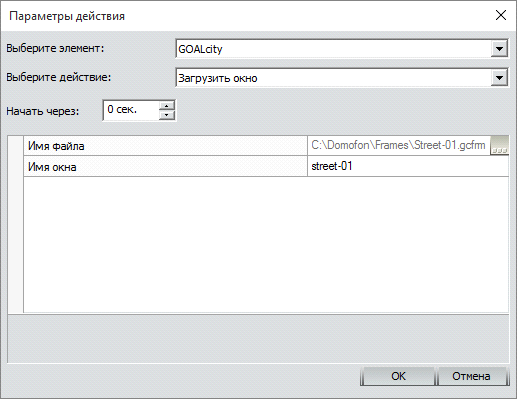This screenshot has width=517, height=399.
Task: Open the browse button for Имя файла
Action: pyautogui.click(x=499, y=145)
